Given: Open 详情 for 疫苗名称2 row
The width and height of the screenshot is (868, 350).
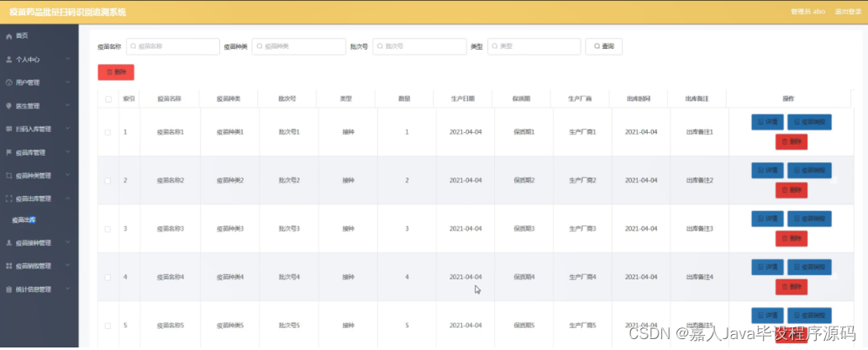Looking at the screenshot, I should coord(767,170).
